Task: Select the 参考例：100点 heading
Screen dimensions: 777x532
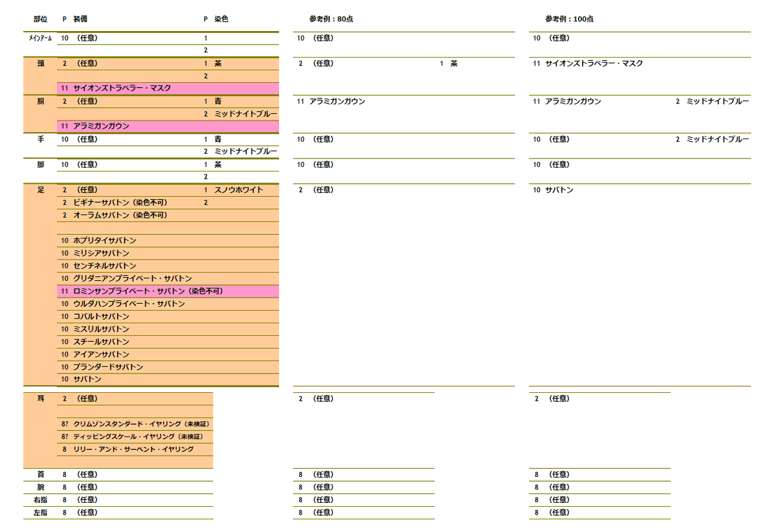Action: pos(569,19)
